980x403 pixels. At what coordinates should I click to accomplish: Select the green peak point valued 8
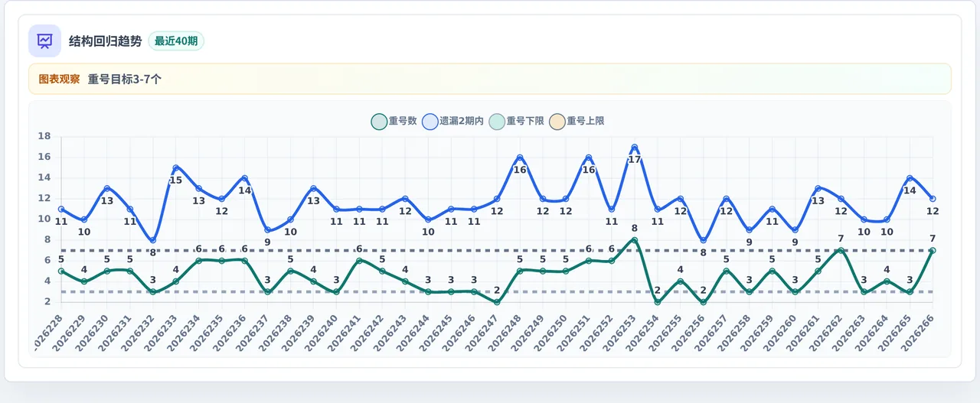point(634,240)
